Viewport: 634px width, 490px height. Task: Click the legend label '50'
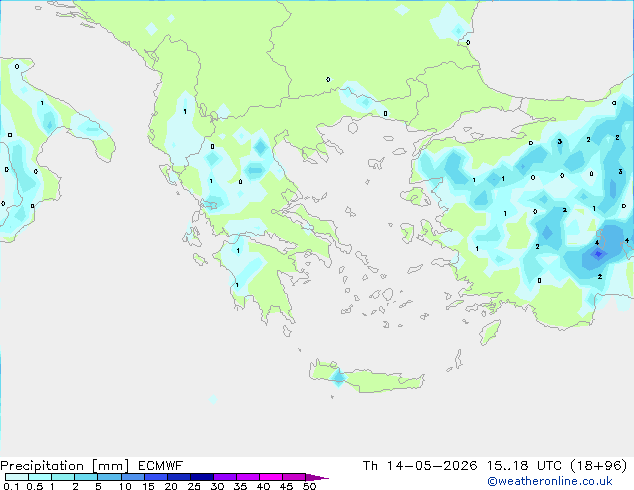(310, 486)
